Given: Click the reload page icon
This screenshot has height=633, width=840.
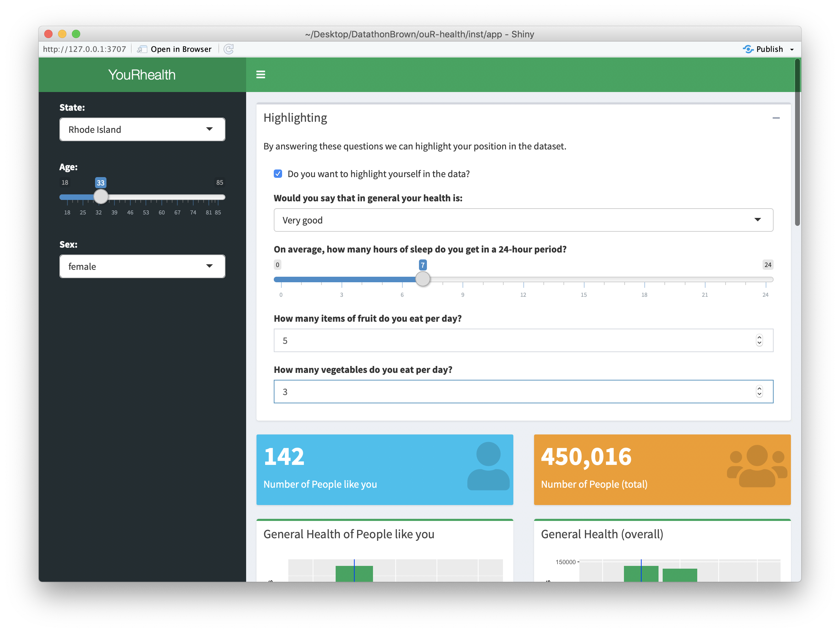Looking at the screenshot, I should click(228, 49).
